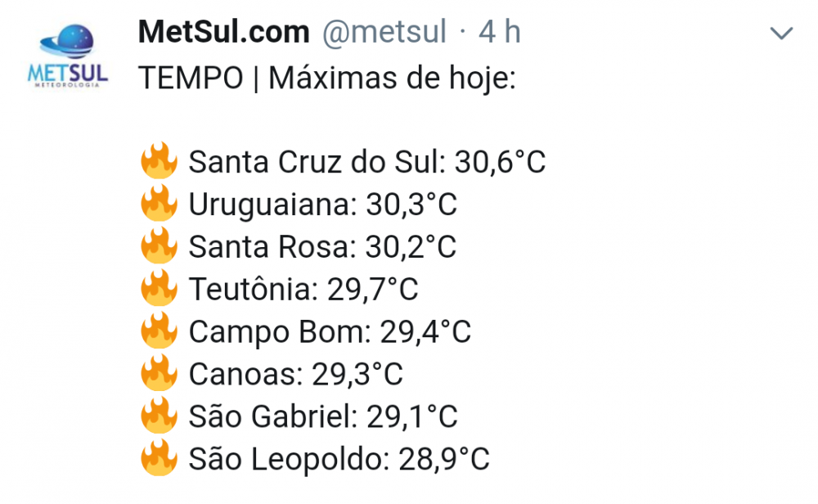This screenshot has height=504, width=818.
Task: Open the '4 h' tweet timestamp
Action: 500,33
